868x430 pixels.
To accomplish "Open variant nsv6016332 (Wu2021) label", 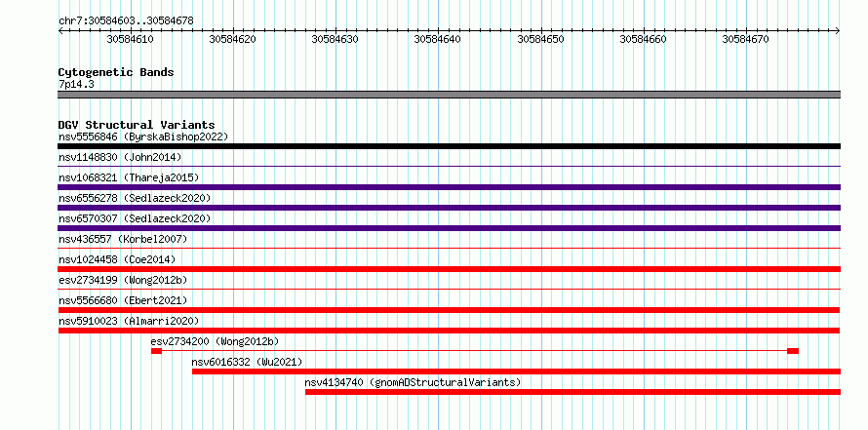I will [248, 362].
